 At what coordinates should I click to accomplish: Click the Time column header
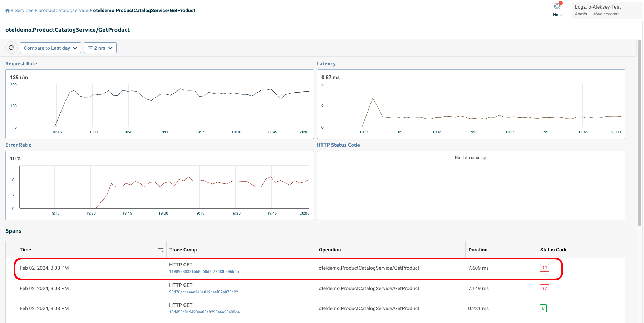point(25,250)
